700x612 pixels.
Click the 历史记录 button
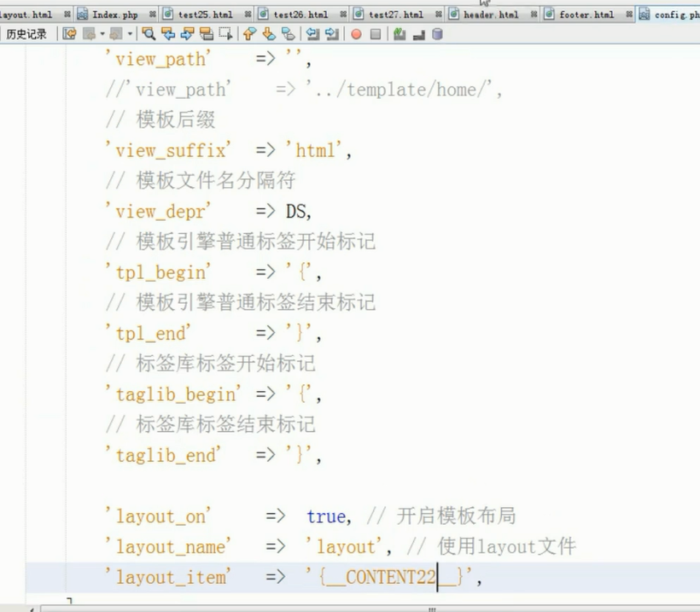click(x=26, y=35)
